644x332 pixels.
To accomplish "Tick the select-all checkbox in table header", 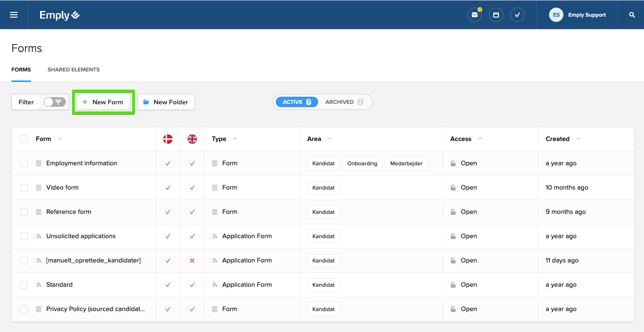I will (x=24, y=139).
